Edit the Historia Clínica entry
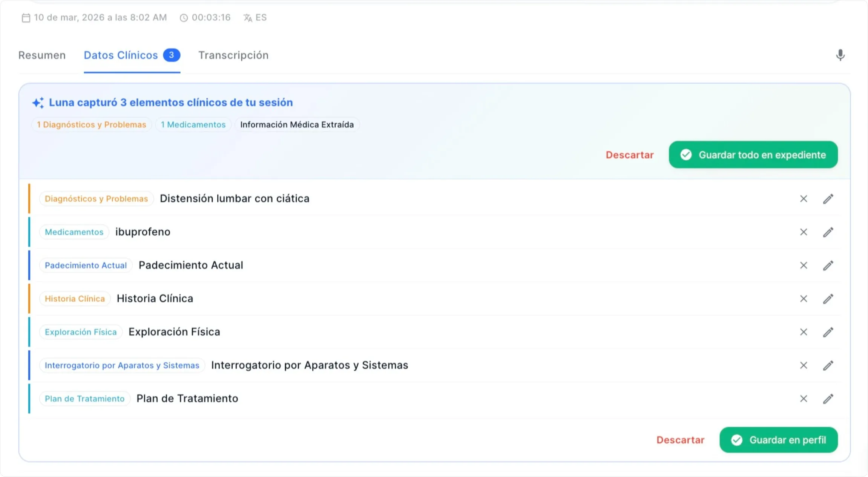Viewport: 868px width, 477px height. pos(828,299)
